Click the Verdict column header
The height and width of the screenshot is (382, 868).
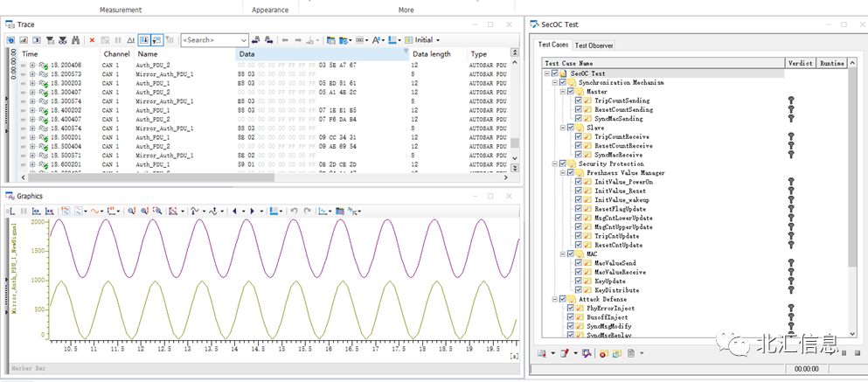point(801,63)
